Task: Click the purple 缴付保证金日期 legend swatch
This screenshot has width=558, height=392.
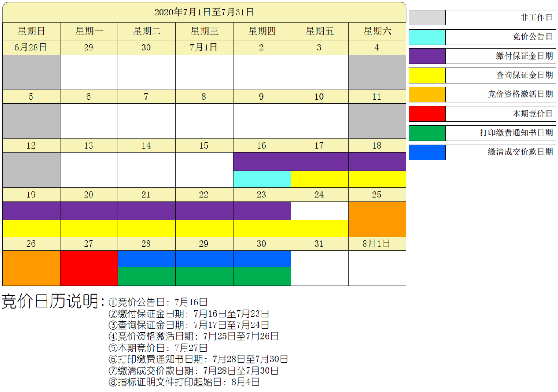Action: (x=427, y=56)
